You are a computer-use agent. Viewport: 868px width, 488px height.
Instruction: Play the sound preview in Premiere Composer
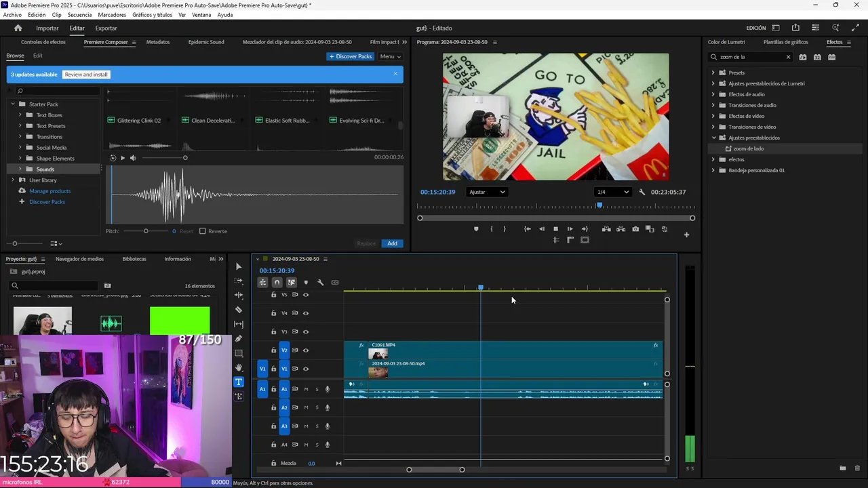coord(123,158)
